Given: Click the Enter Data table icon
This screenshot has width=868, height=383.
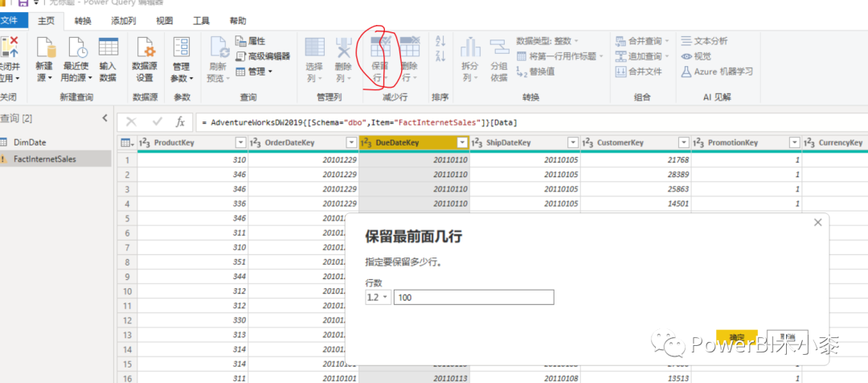Looking at the screenshot, I should tap(108, 47).
